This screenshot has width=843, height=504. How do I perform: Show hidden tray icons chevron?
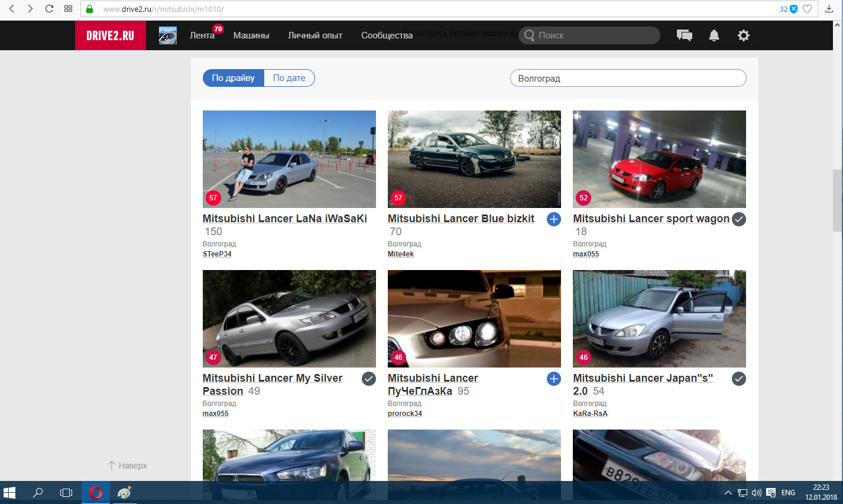point(728,493)
